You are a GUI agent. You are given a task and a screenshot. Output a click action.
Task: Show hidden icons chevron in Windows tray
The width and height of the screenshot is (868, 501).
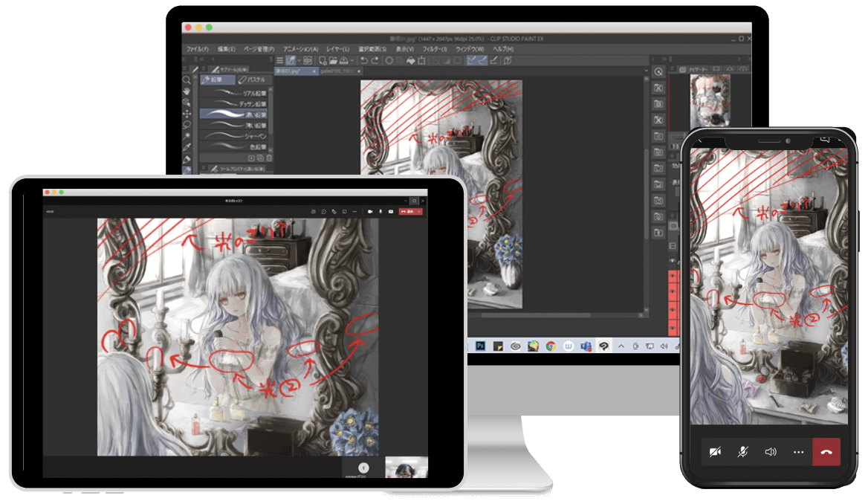pyautogui.click(x=621, y=346)
